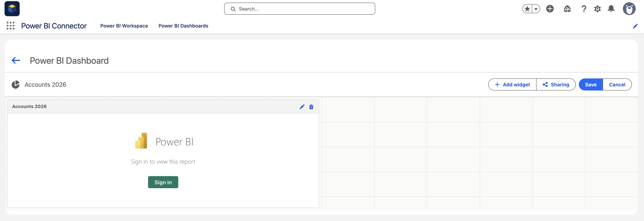This screenshot has width=644, height=221.
Task: Open Sharing settings
Action: point(556,85)
